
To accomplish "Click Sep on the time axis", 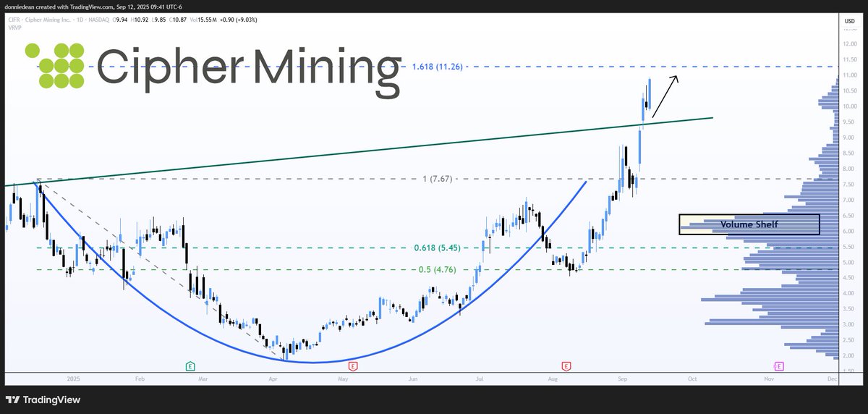I will (622, 378).
